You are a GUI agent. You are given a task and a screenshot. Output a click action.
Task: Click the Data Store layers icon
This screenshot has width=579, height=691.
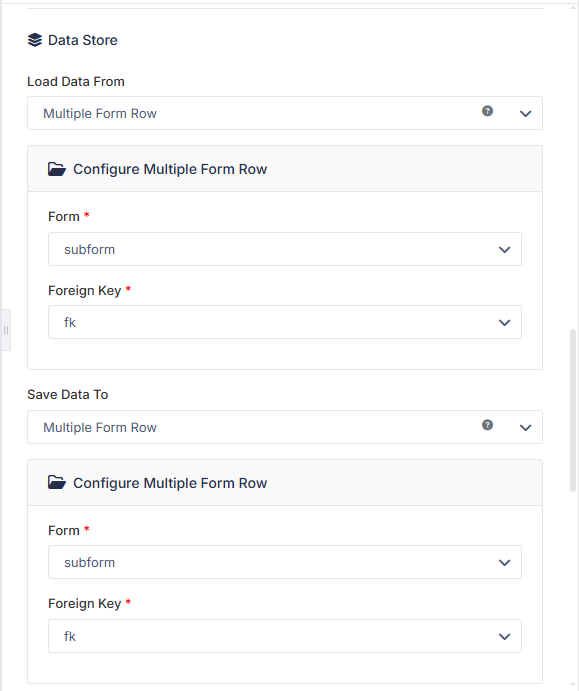pos(35,40)
